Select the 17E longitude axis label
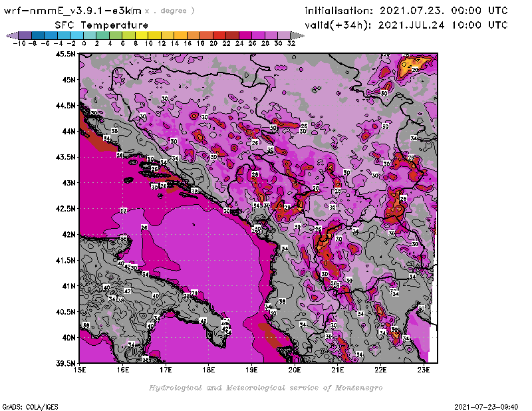Screen dimensions: 532x411 click(166, 370)
